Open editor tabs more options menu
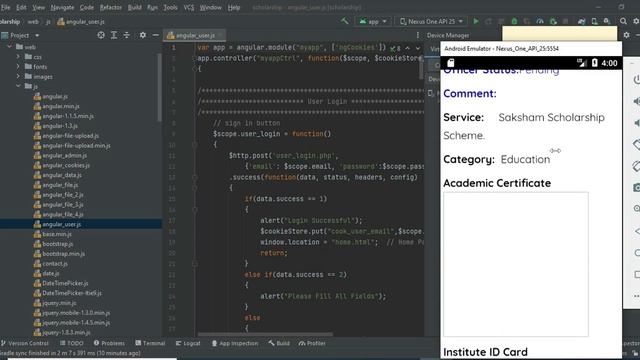This screenshot has height=360, width=640. coord(418,36)
